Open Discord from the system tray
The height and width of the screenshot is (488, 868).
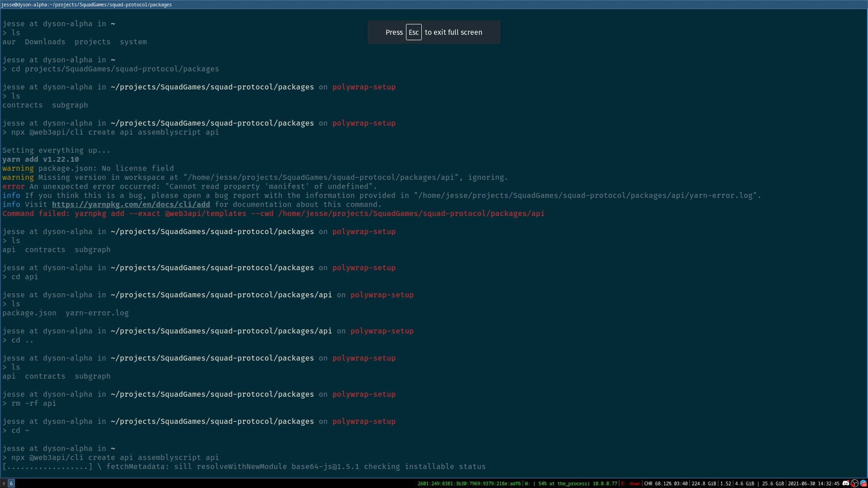click(846, 483)
